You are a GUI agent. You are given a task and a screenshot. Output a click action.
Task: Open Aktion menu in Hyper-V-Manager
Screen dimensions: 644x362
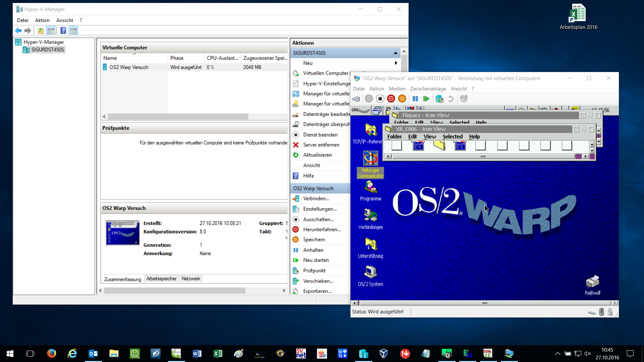click(42, 20)
